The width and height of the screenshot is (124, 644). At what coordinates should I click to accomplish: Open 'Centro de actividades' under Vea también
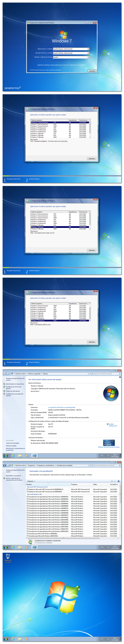coord(13,443)
